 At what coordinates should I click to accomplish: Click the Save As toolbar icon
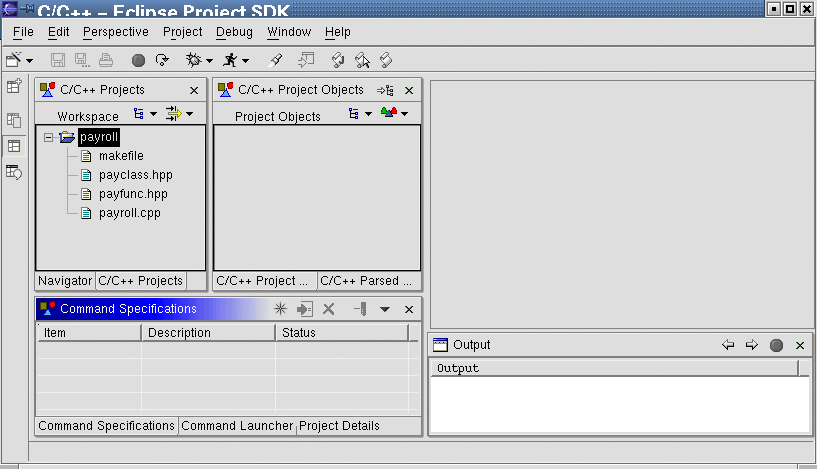(82, 60)
